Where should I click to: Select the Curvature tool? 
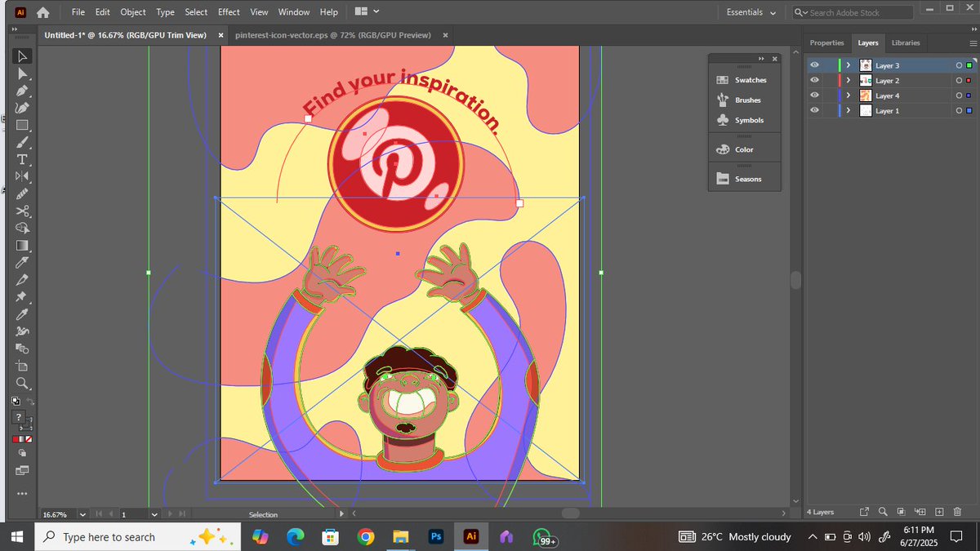point(22,108)
